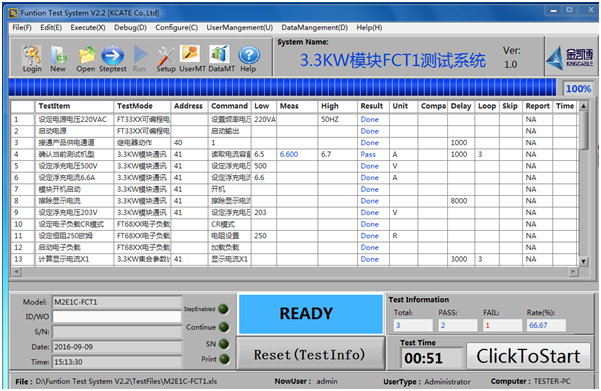This screenshot has width=601, height=391.
Task: Click the 100% progress label
Action: (578, 89)
